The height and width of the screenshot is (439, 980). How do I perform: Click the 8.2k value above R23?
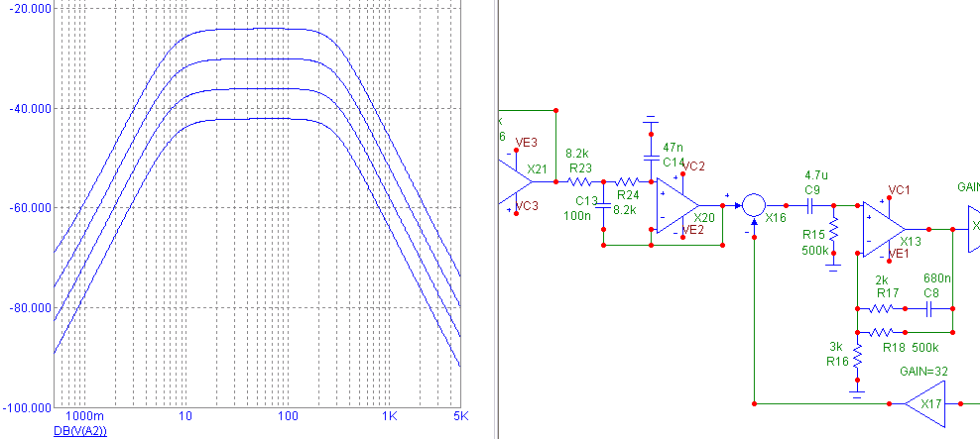578,153
